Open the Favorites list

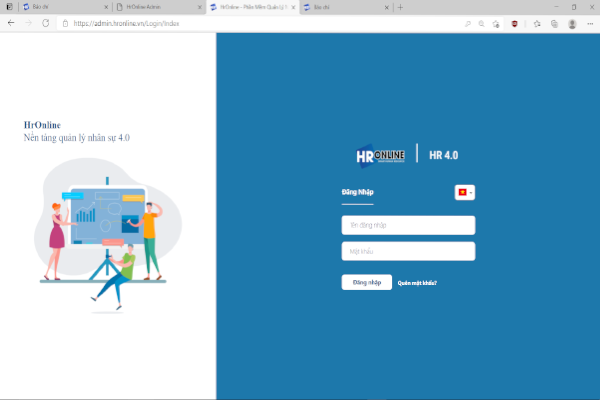(x=537, y=24)
